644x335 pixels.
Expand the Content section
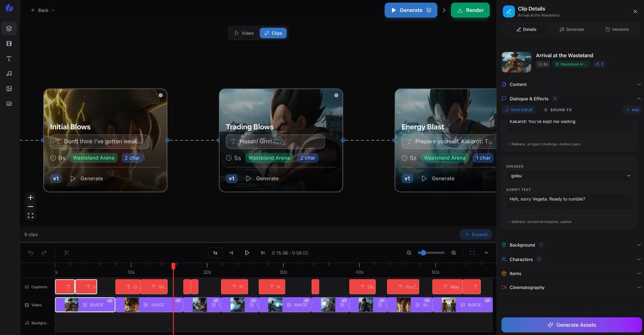tap(570, 84)
